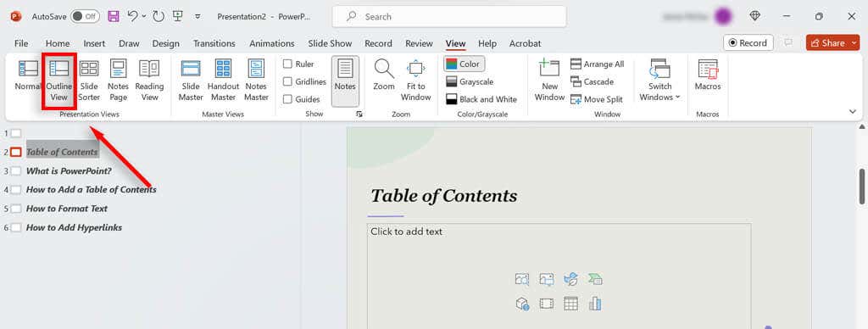Insert a video via placeholder icon

pyautogui.click(x=547, y=304)
